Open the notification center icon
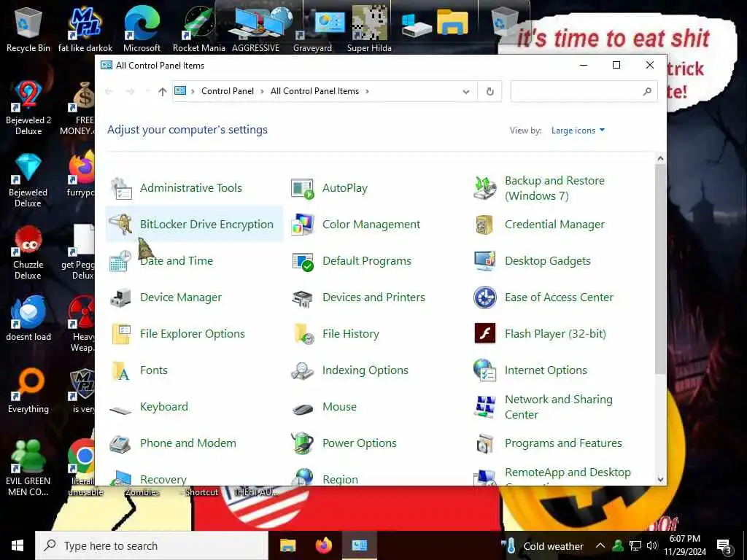The width and height of the screenshot is (747, 560). point(724,545)
